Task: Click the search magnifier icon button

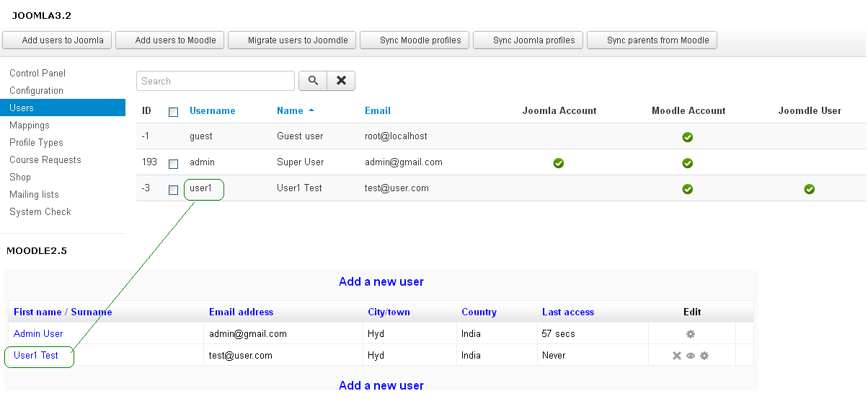Action: coord(313,81)
